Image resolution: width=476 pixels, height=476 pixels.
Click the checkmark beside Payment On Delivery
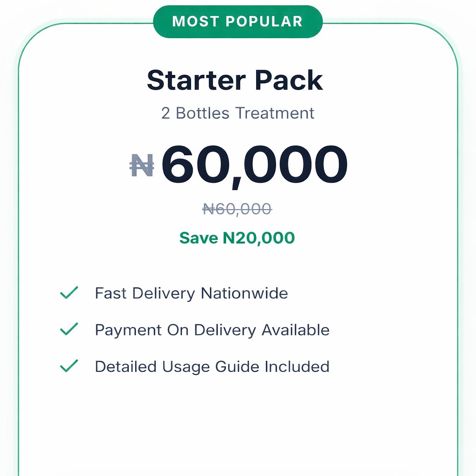coord(69,330)
